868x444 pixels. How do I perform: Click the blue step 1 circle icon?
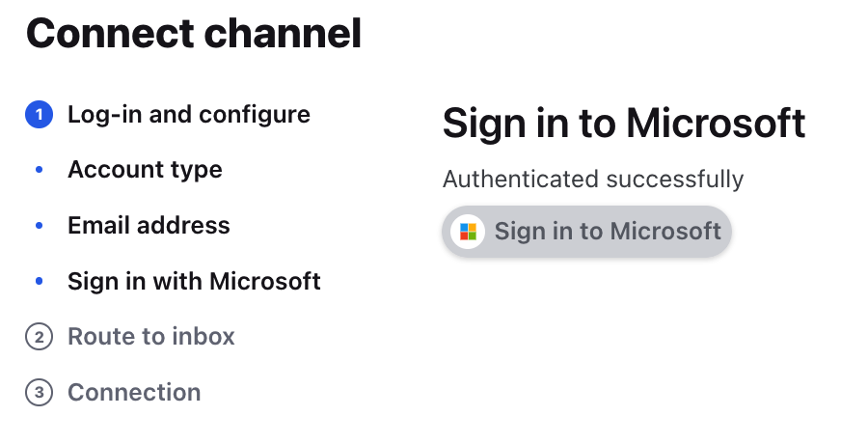(x=39, y=115)
